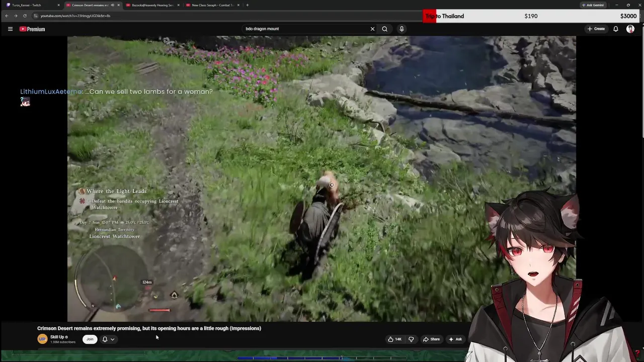Open the New Class: Seraph browser tab
Viewport: 644px width, 362px height.
212,5
